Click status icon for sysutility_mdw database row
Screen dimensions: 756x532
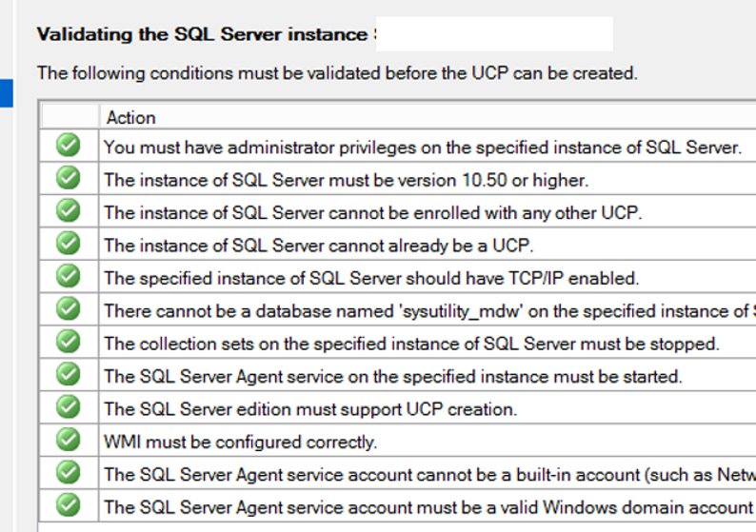[x=68, y=309]
